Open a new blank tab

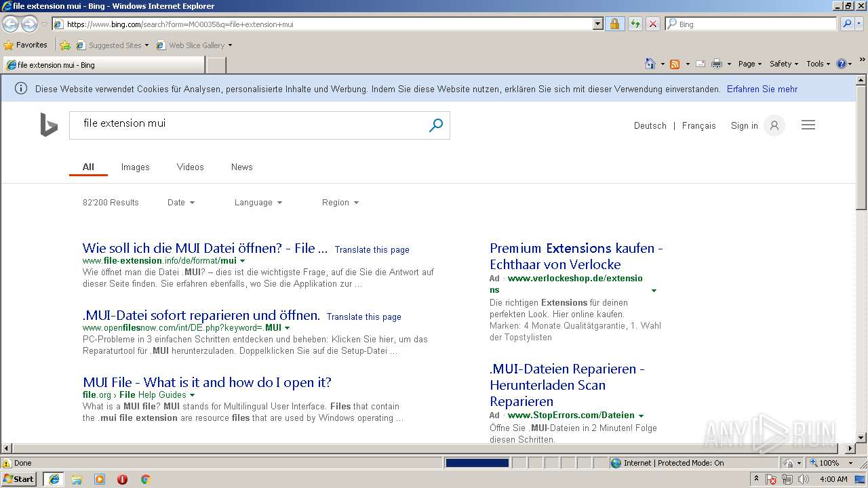tap(216, 65)
